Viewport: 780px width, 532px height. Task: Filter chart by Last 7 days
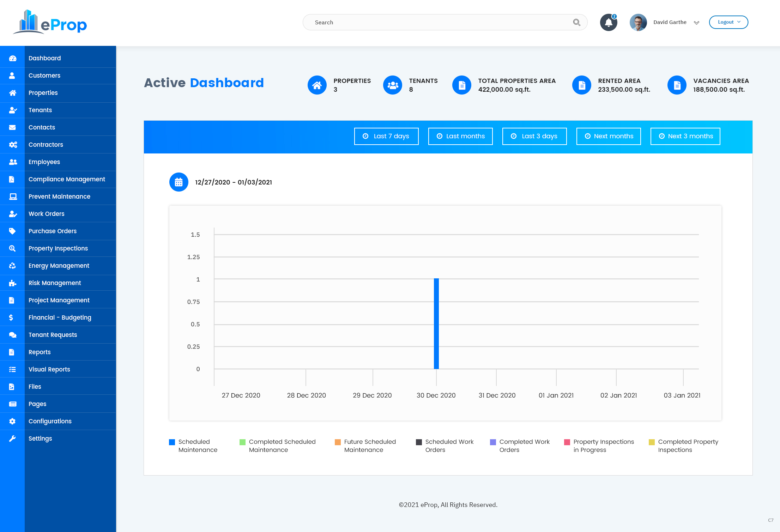(x=386, y=136)
